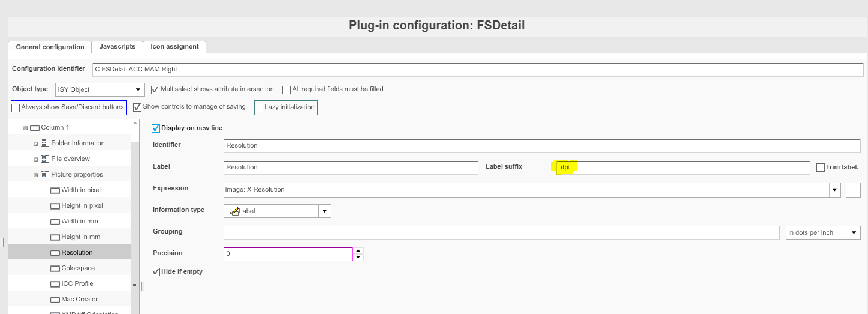This screenshot has height=314, width=868.
Task: Select File overview tree item
Action: [71, 159]
